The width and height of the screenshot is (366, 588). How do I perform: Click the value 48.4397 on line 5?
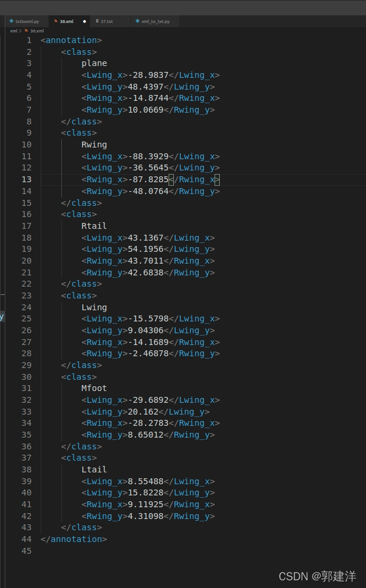click(146, 87)
